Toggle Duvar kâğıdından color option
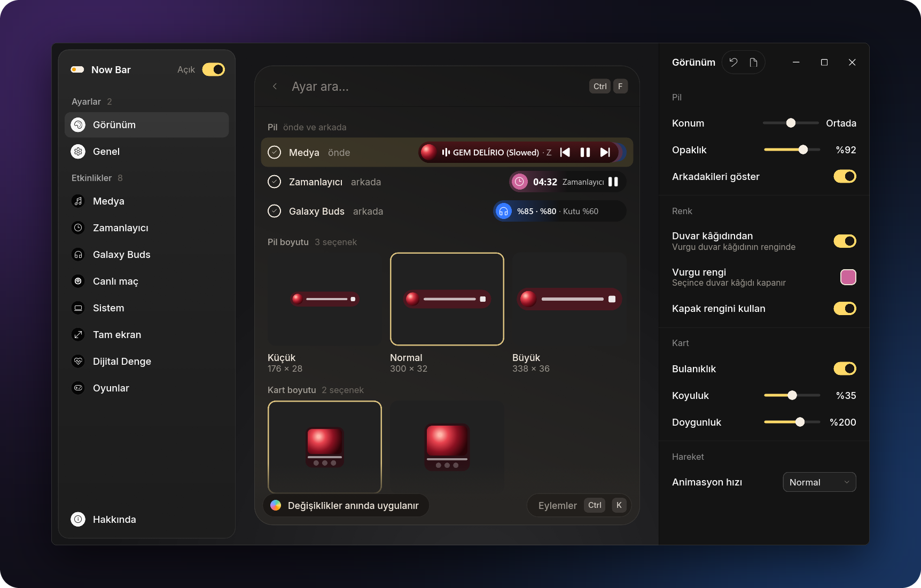This screenshot has height=588, width=921. coord(845,241)
